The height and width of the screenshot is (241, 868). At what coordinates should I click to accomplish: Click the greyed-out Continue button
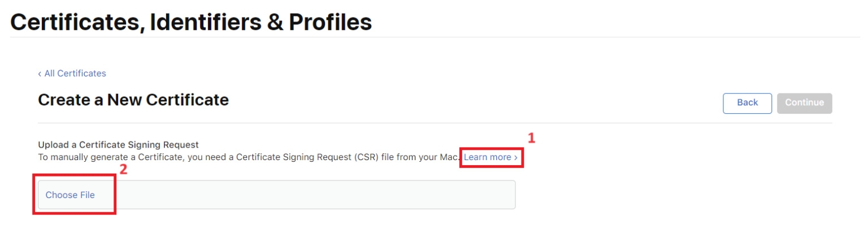(804, 103)
